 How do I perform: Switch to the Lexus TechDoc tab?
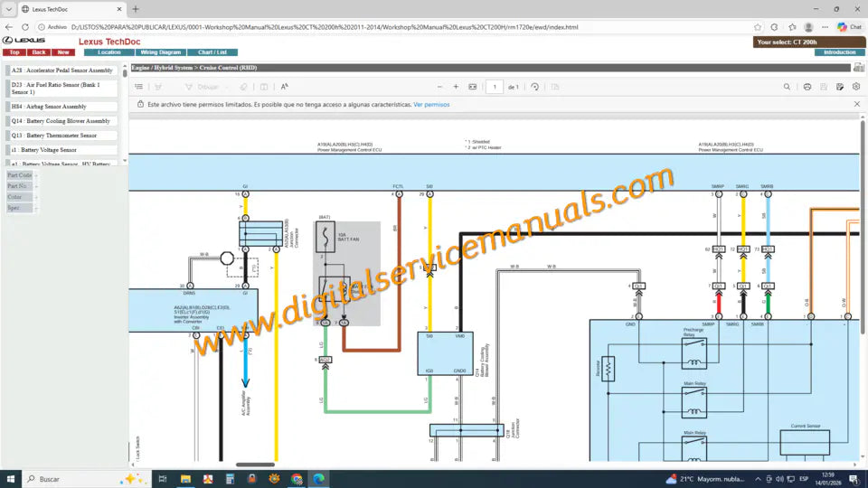point(72,9)
